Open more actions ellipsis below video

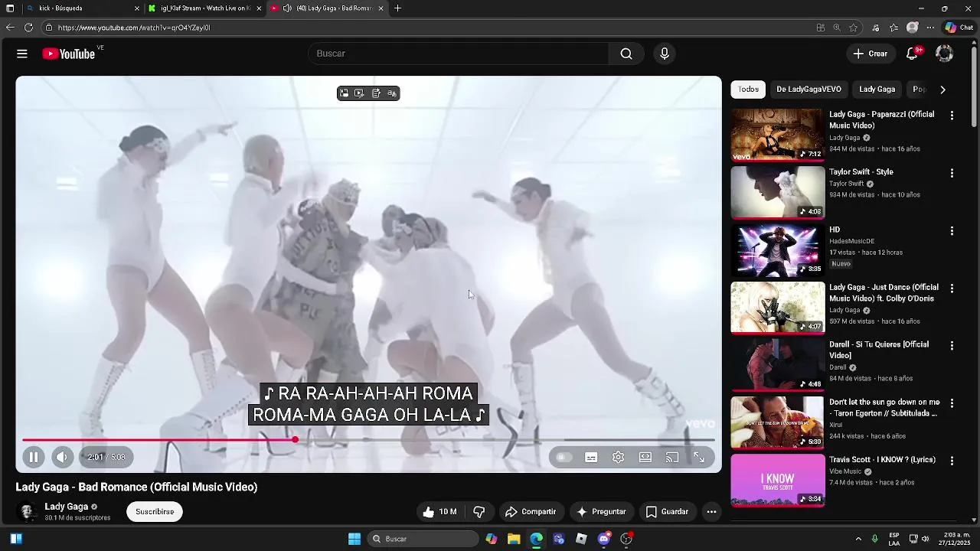(x=711, y=511)
